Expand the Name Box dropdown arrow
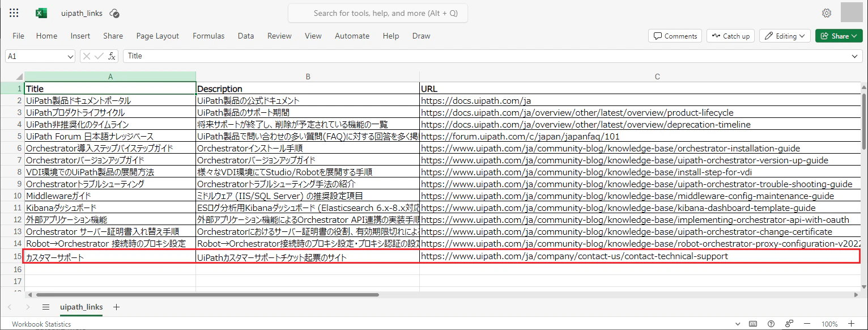868x330 pixels. click(x=70, y=56)
